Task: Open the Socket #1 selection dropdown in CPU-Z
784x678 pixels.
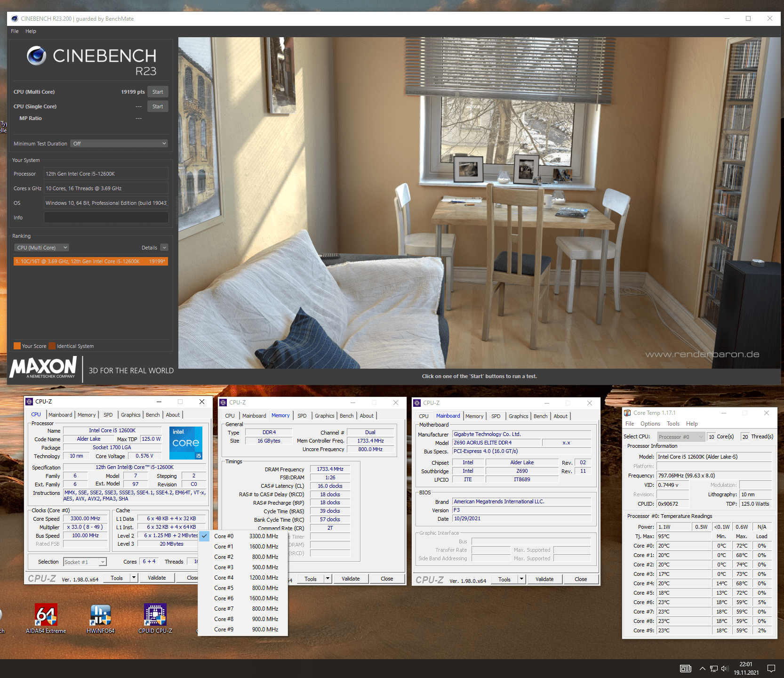Action: pyautogui.click(x=85, y=562)
